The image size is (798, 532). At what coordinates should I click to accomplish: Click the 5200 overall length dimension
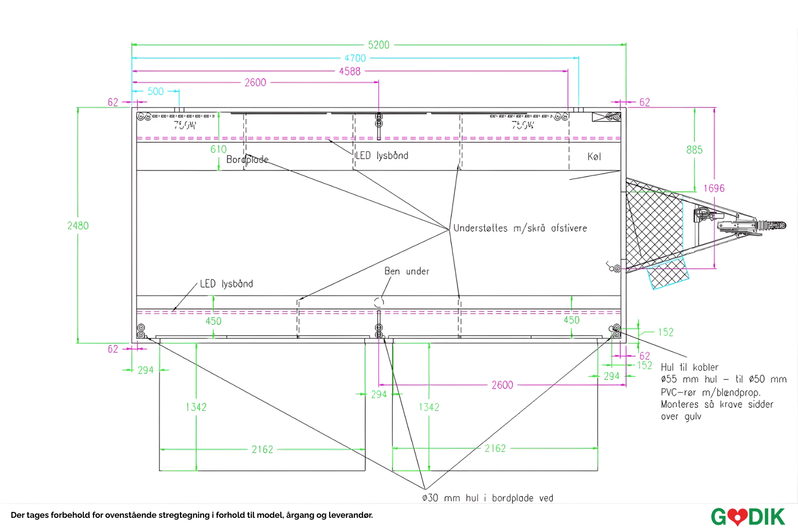pyautogui.click(x=379, y=45)
